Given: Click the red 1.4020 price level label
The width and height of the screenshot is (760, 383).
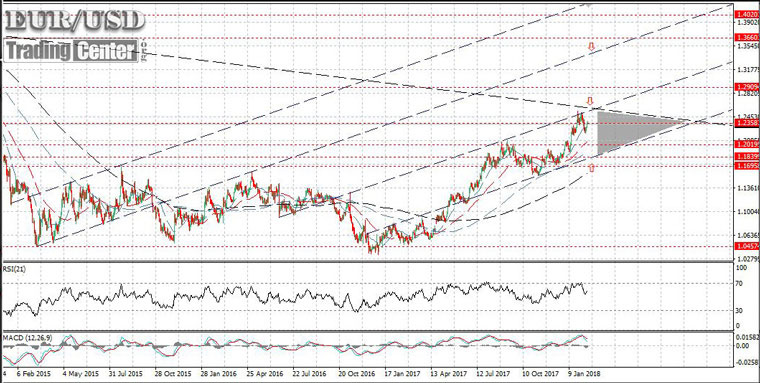Looking at the screenshot, I should point(748,15).
